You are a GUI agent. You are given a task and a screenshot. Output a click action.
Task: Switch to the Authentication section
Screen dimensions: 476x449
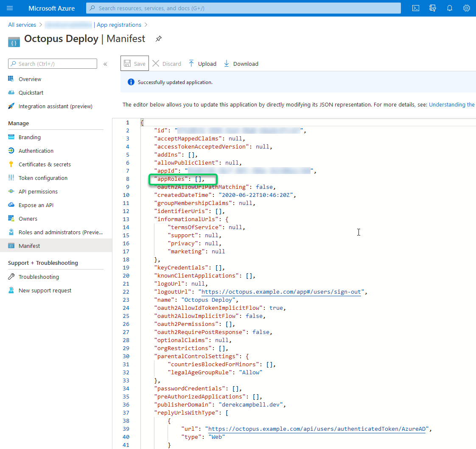pyautogui.click(x=36, y=151)
